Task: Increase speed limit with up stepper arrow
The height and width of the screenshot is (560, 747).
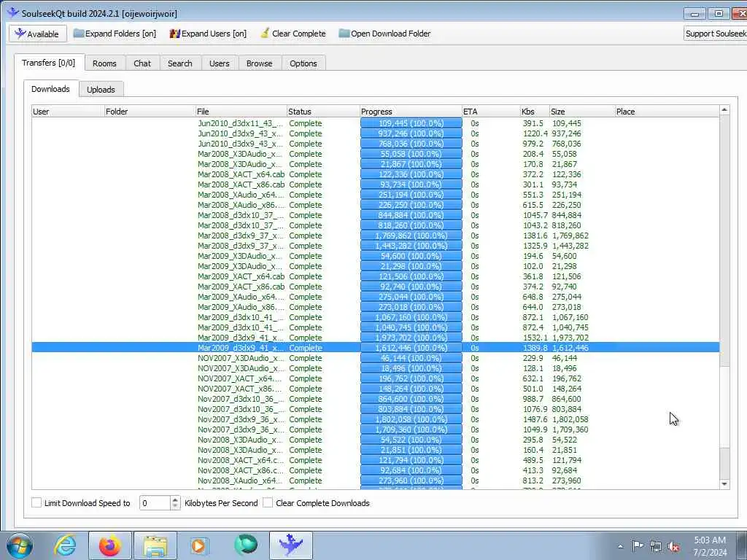Action: [175, 499]
